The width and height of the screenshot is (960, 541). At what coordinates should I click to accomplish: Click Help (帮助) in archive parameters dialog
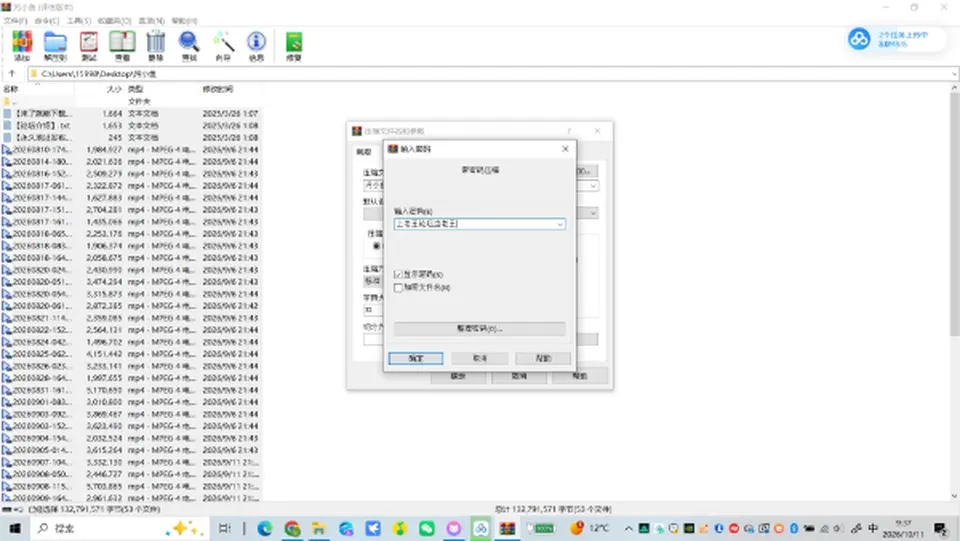coord(580,376)
